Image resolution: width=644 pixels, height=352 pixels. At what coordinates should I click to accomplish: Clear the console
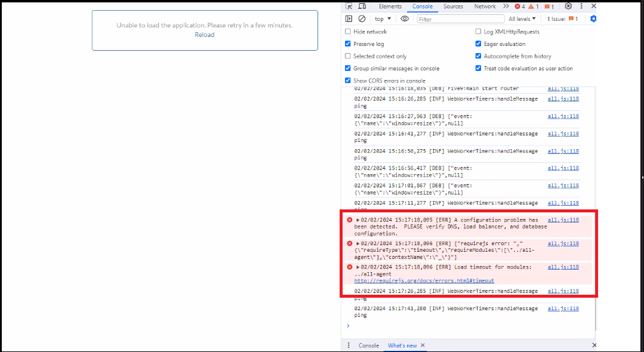pos(362,18)
